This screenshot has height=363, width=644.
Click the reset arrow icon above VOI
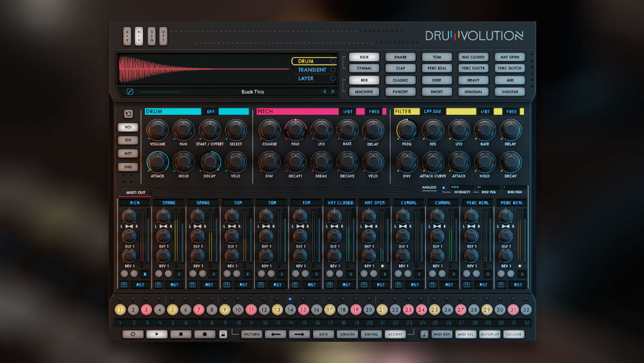128,114
